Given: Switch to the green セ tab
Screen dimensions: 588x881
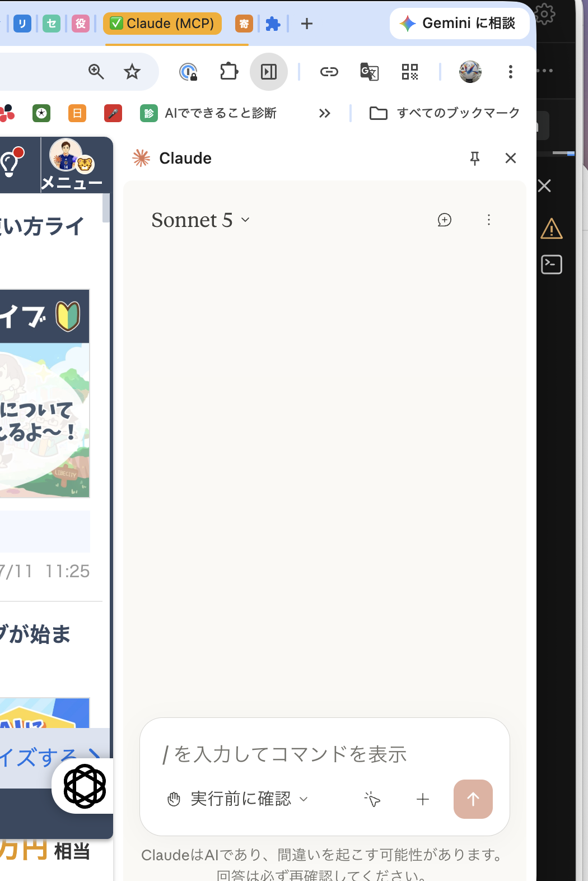Looking at the screenshot, I should (52, 24).
